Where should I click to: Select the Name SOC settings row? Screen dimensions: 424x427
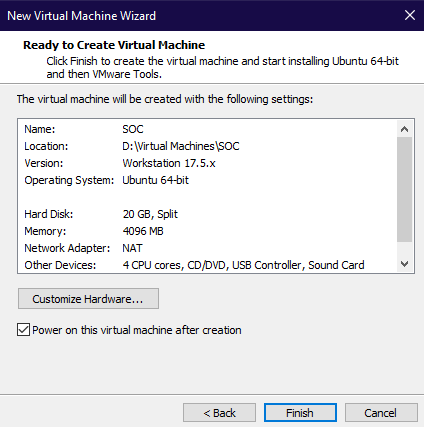click(207, 129)
